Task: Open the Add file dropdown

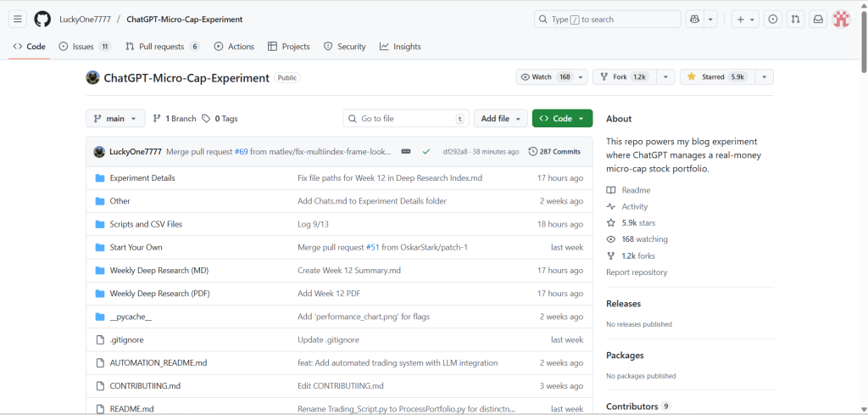Action: click(x=500, y=119)
